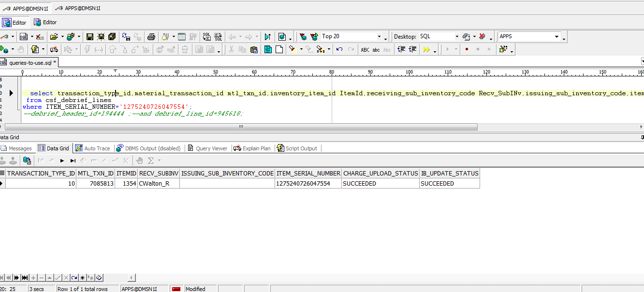Convert selection to uppercase ABC icon

[x=365, y=49]
